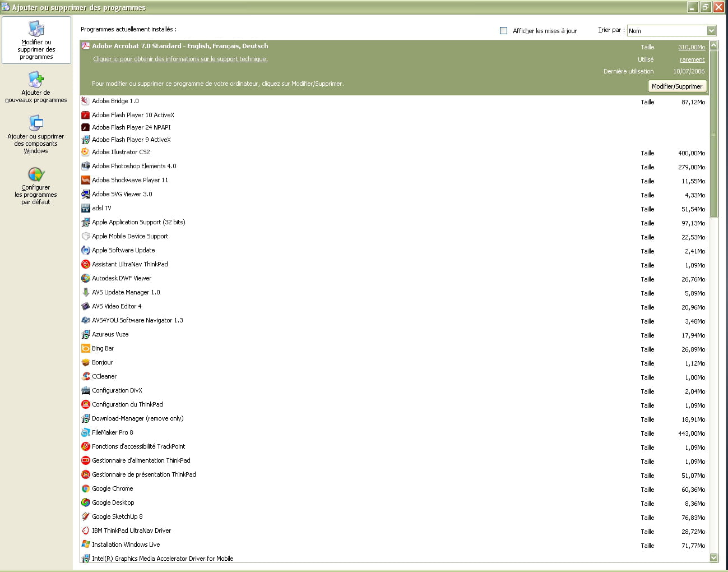Select the Apple Software Update entry
Viewport: 728px width, 572px height.
point(123,250)
